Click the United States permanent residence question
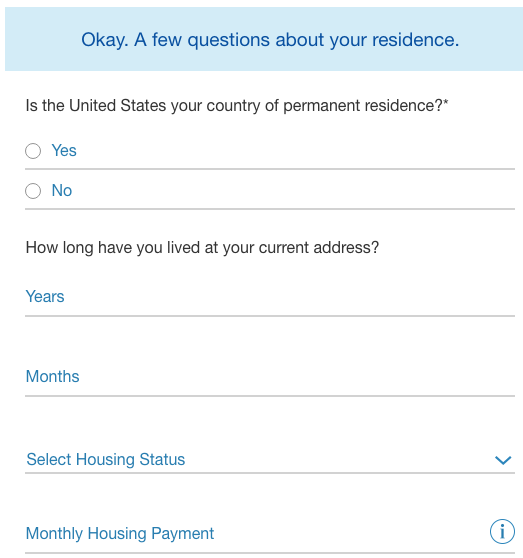The height and width of the screenshot is (558, 523). (237, 106)
